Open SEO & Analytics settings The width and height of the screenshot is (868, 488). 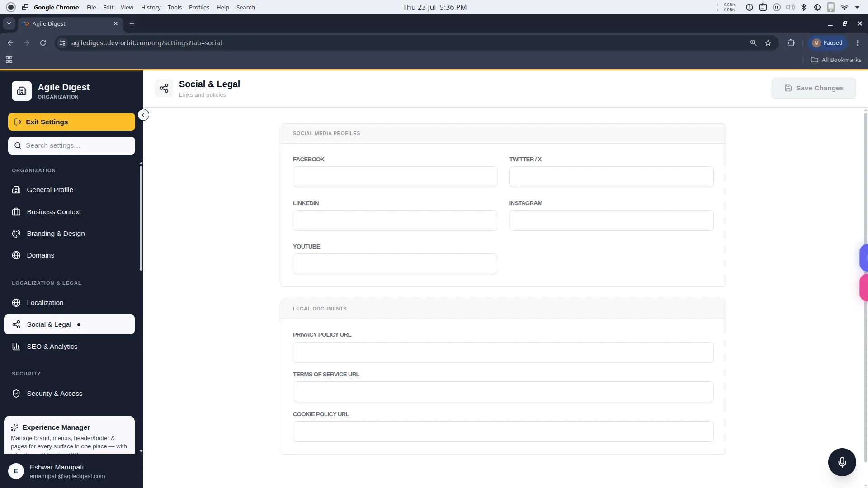pos(69,347)
